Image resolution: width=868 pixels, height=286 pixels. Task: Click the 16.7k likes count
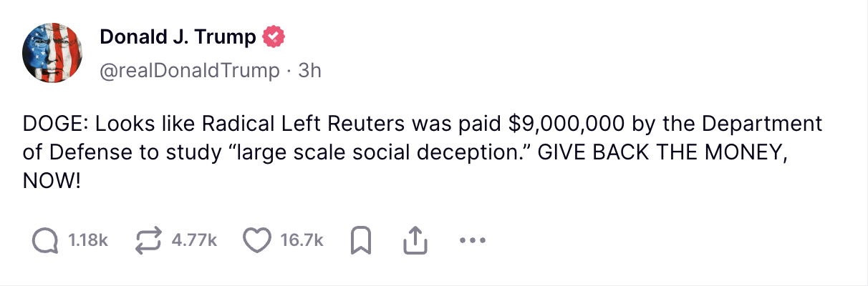[302, 241]
